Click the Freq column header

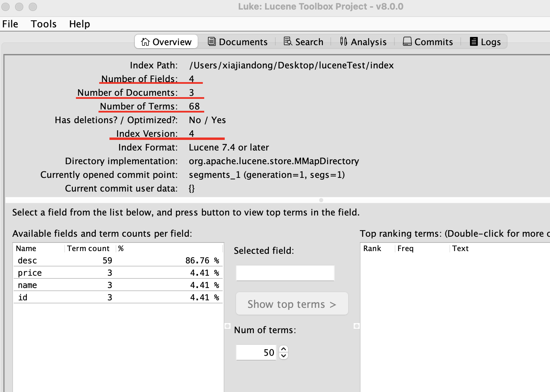[422, 248]
